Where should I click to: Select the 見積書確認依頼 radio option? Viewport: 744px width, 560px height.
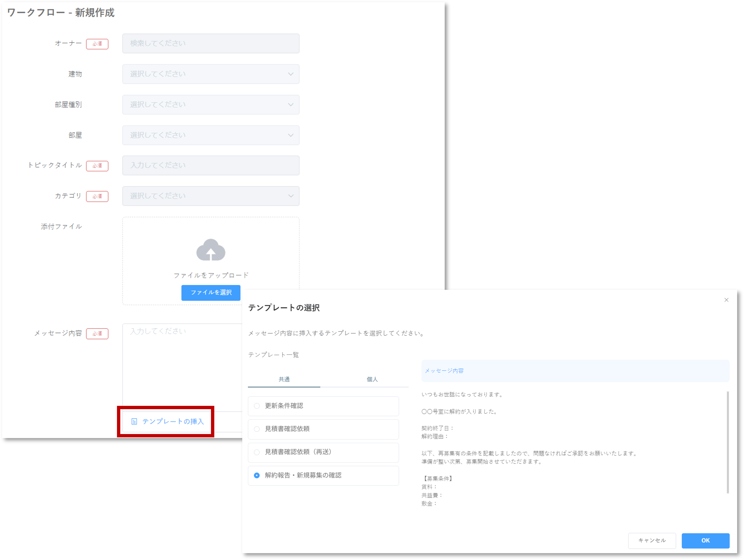coord(257,429)
